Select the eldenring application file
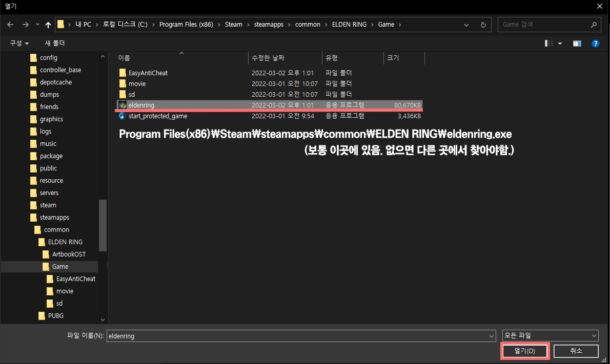 (x=269, y=105)
